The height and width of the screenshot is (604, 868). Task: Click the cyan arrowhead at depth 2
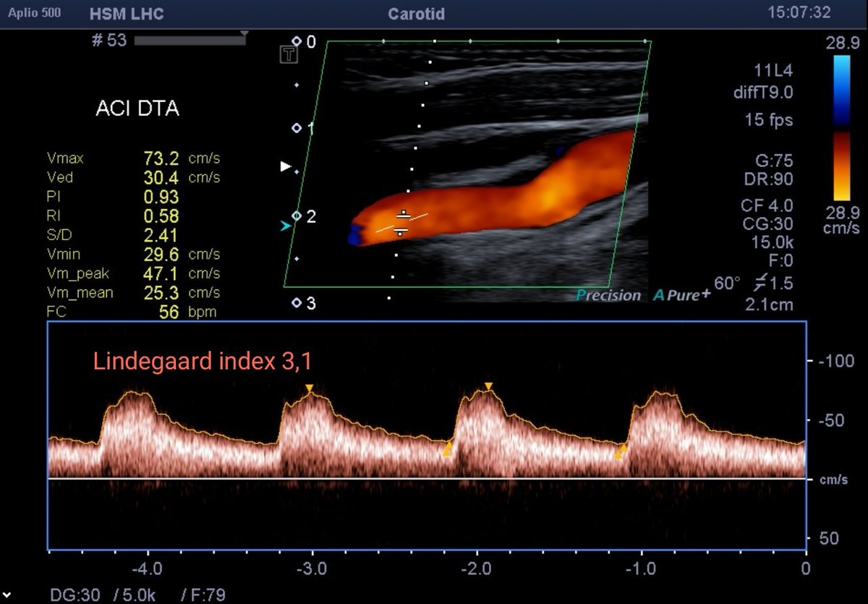[286, 226]
